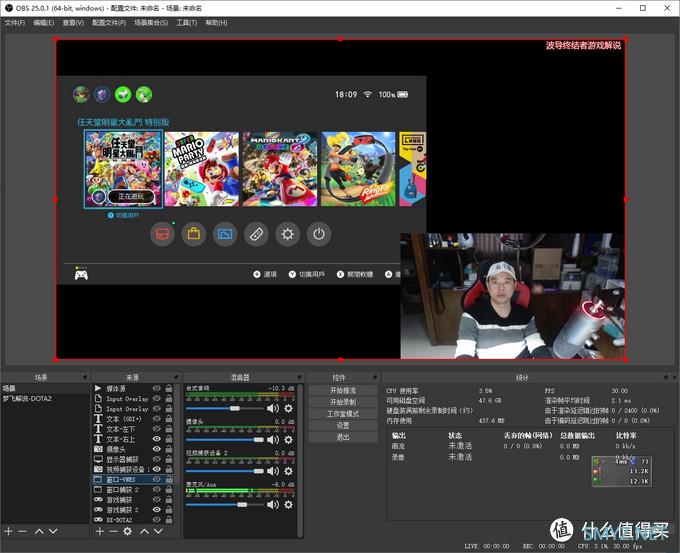The height and width of the screenshot is (553, 680).
Task: Select the webcam feed in the preview
Action: [x=512, y=296]
